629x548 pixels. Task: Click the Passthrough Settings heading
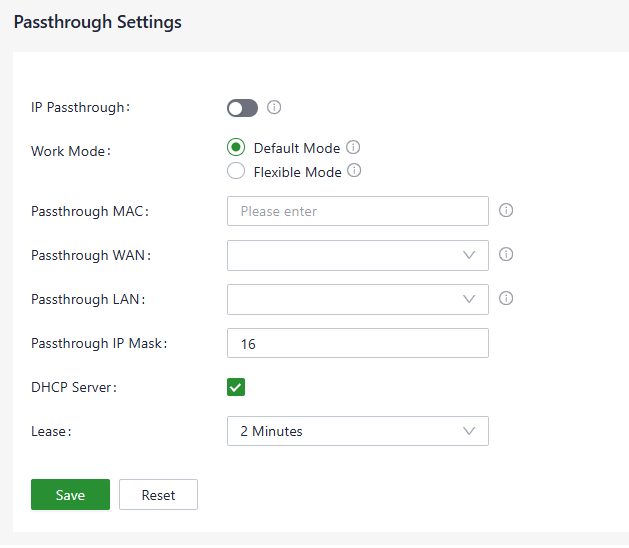click(x=97, y=22)
